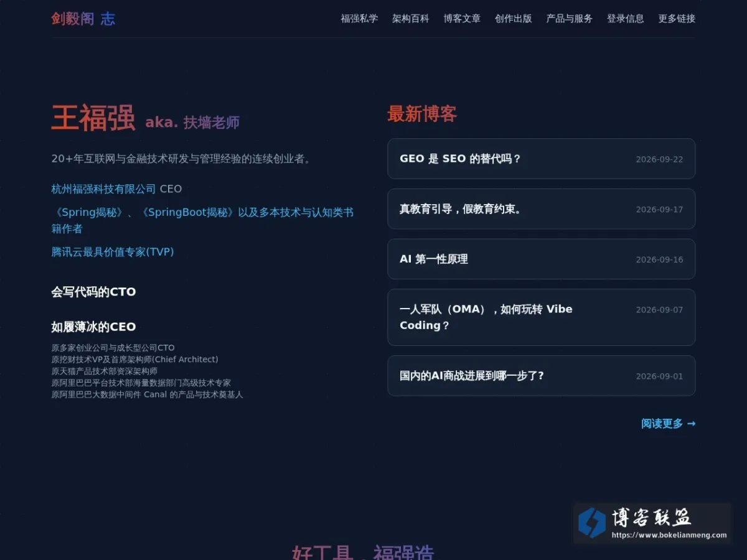Select the heading 王福强
The image size is (747, 560).
coord(93,118)
